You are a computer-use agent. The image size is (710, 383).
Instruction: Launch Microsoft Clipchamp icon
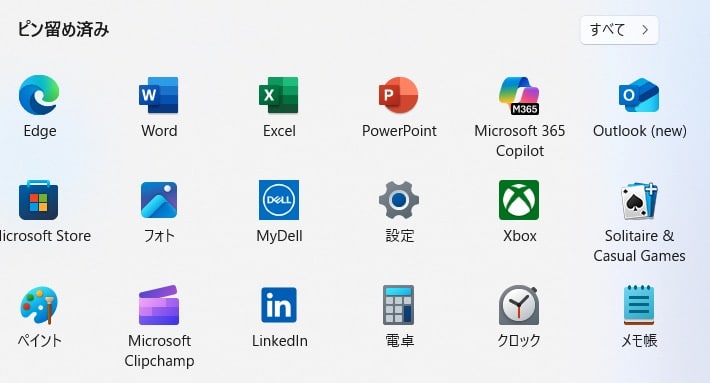[x=159, y=305]
